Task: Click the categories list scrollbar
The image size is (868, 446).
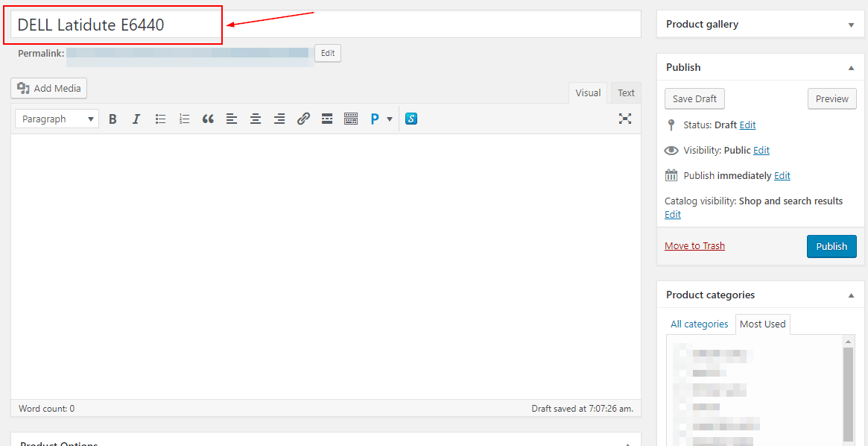Action: tap(848, 394)
